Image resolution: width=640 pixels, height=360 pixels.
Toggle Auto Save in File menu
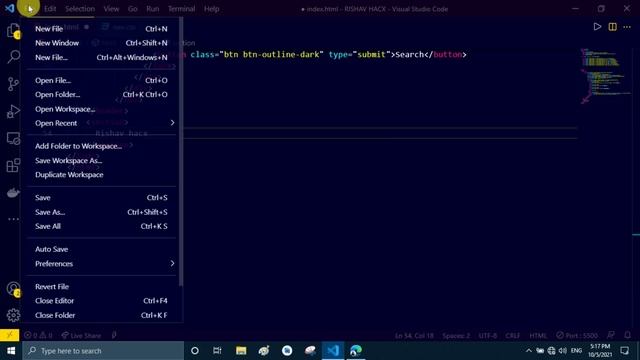tap(101, 249)
